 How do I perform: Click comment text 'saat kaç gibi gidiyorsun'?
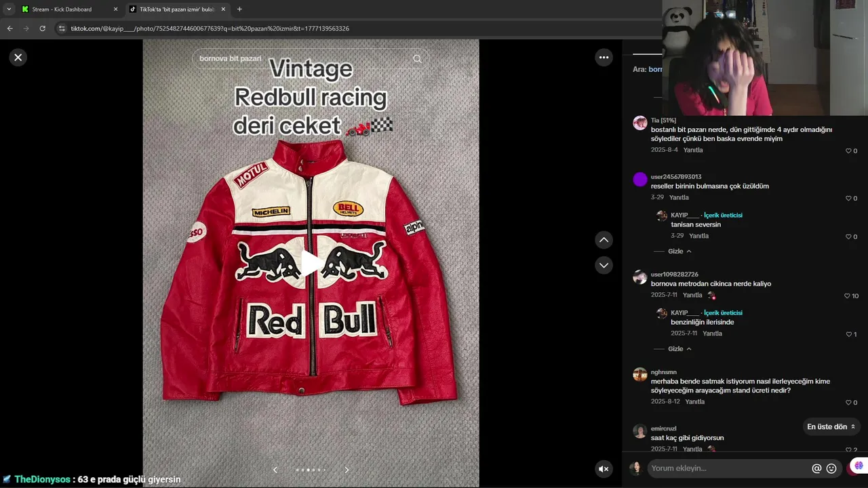[x=687, y=439]
